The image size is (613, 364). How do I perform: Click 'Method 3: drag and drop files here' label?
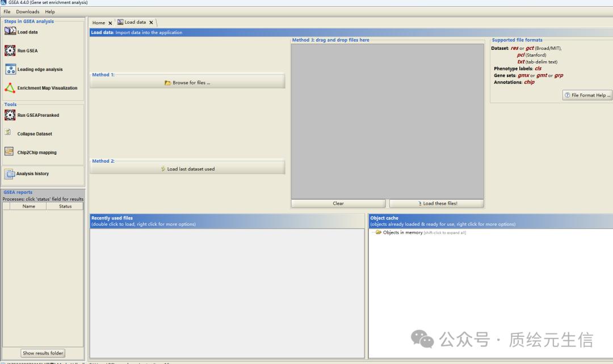331,40
